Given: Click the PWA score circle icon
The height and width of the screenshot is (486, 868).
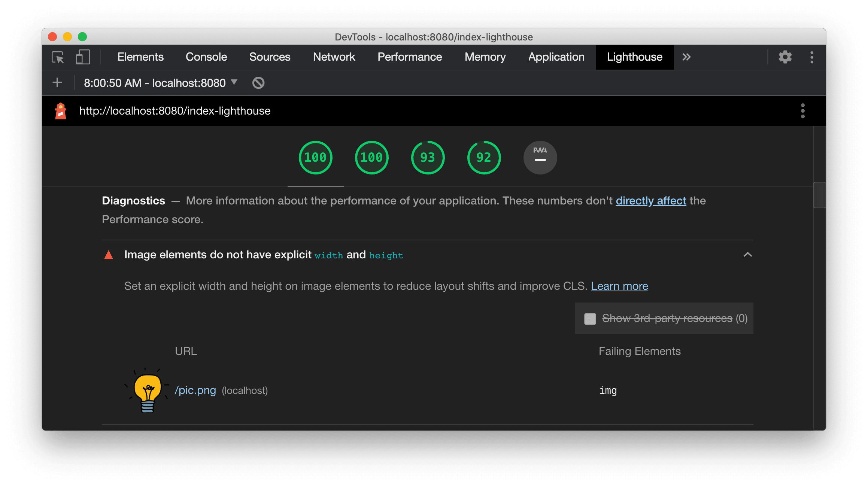Looking at the screenshot, I should 539,157.
